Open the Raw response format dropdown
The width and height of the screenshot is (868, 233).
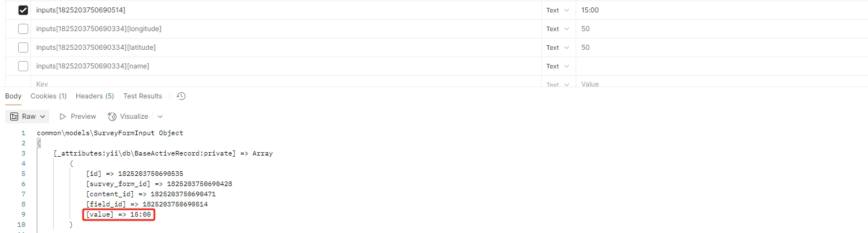point(27,116)
